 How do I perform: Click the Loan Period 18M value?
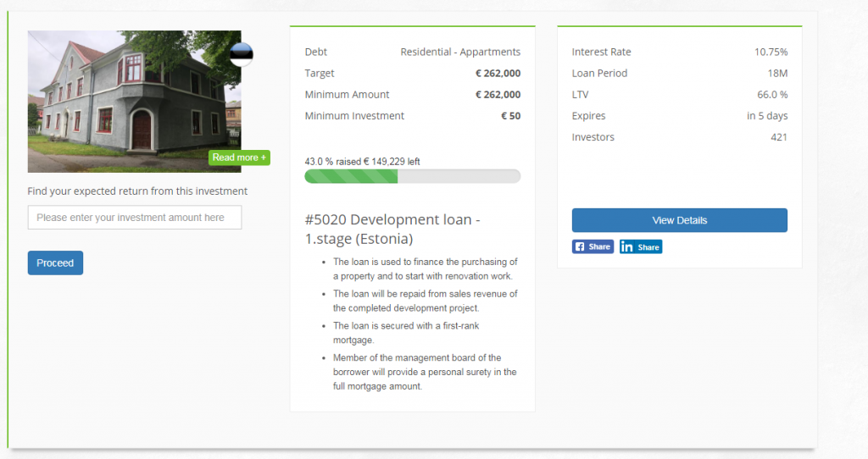(778, 74)
